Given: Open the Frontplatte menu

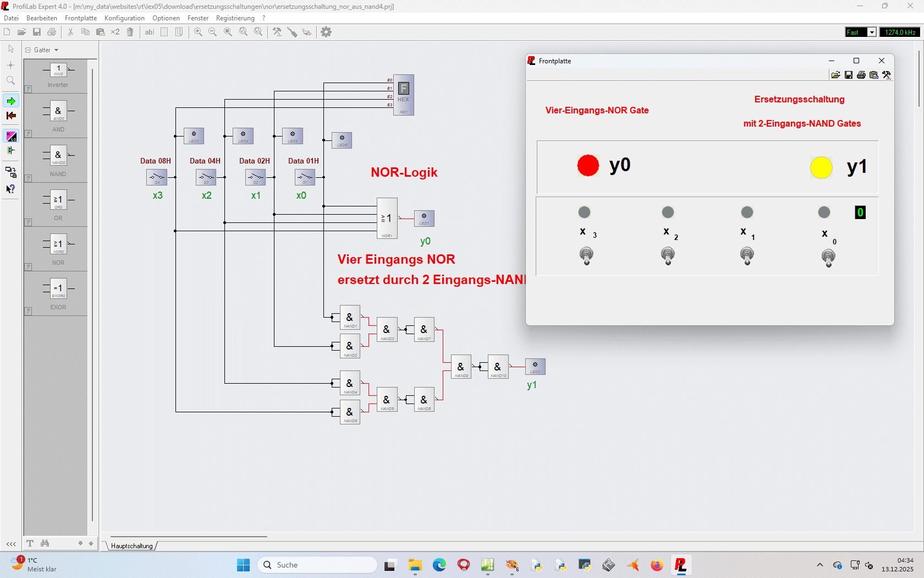Looking at the screenshot, I should 80,18.
